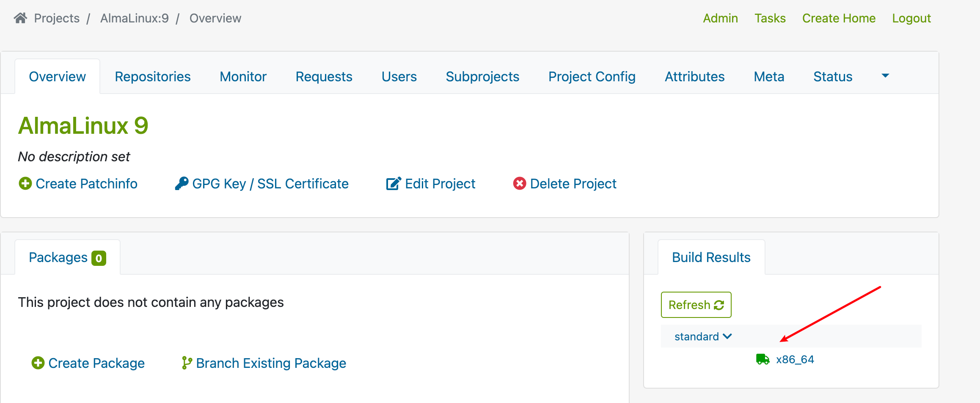Viewport: 980px width, 403px height.
Task: Open the Monitor tab
Action: tap(243, 77)
